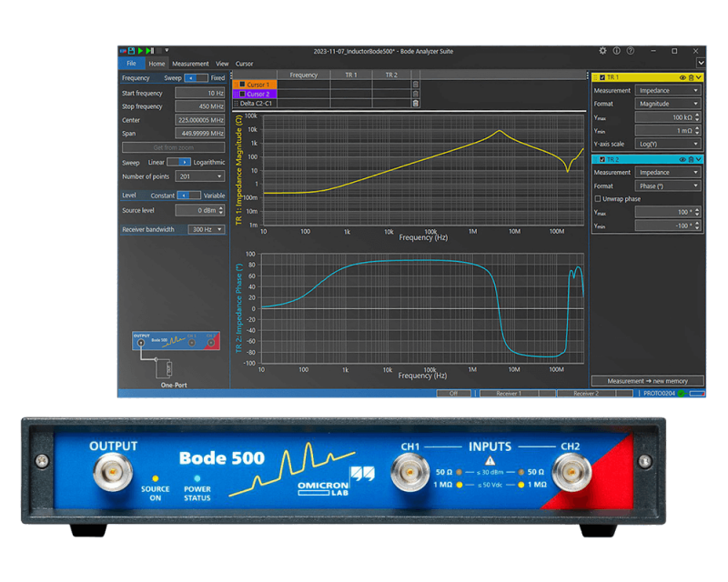Viewport: 728px width, 582px height.
Task: Click the single-sweep play-pause icon
Action: [148, 51]
